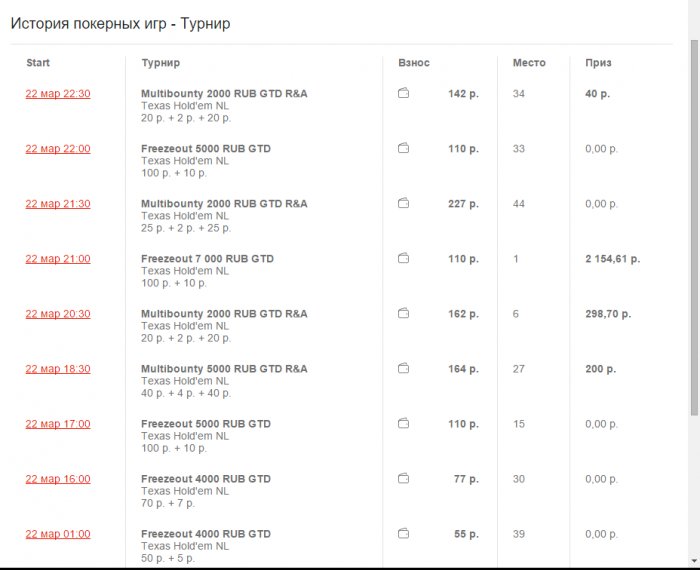Viewport: 700px width, 570px height.
Task: Click wallet icon for the 22:00 Freezeout 5000
Action: click(404, 149)
